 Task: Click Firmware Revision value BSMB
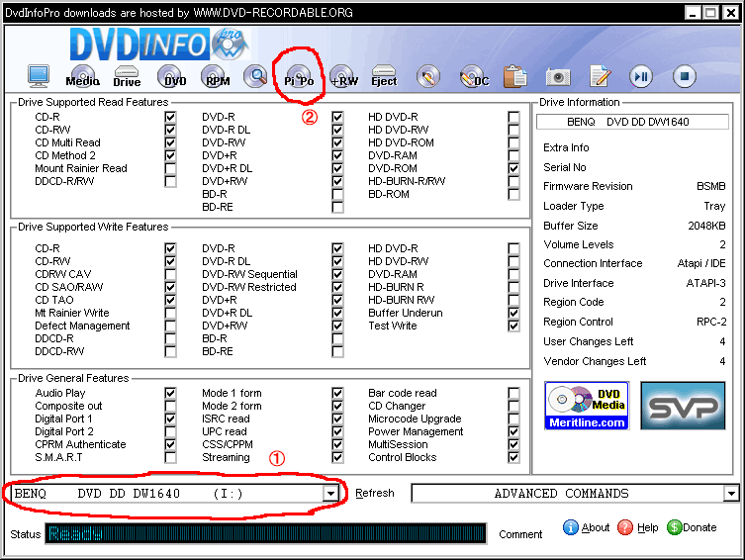[710, 186]
